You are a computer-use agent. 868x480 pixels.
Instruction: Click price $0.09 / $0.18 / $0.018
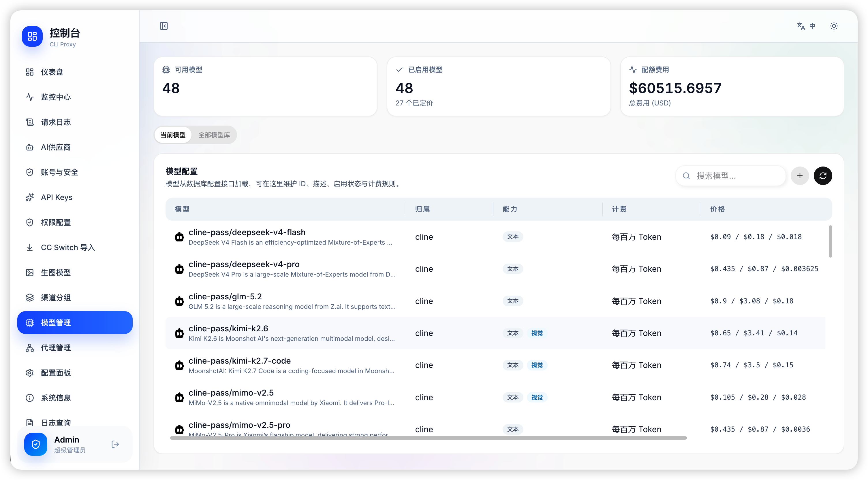click(x=756, y=237)
